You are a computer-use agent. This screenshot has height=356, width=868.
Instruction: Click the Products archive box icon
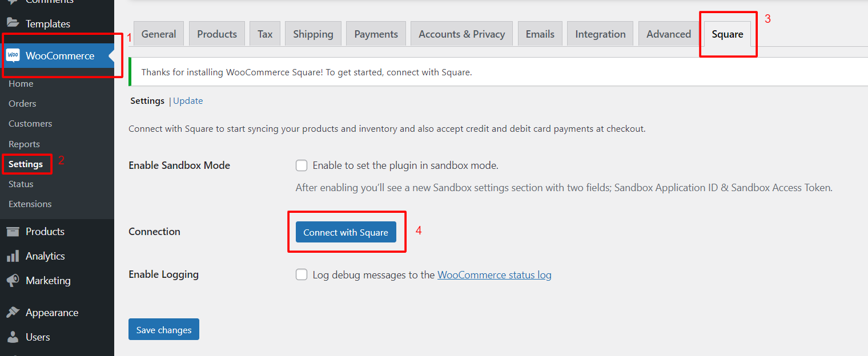pyautogui.click(x=13, y=231)
